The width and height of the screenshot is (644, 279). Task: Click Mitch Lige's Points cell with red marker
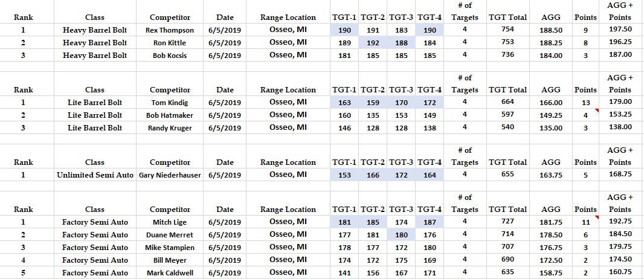[585, 222]
